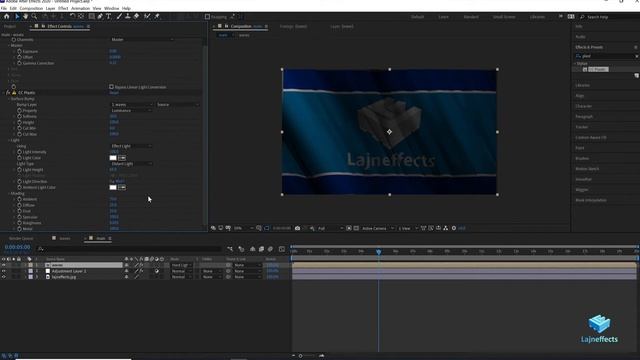The image size is (640, 360).
Task: Select the Selection arrow tool
Action: point(17,16)
